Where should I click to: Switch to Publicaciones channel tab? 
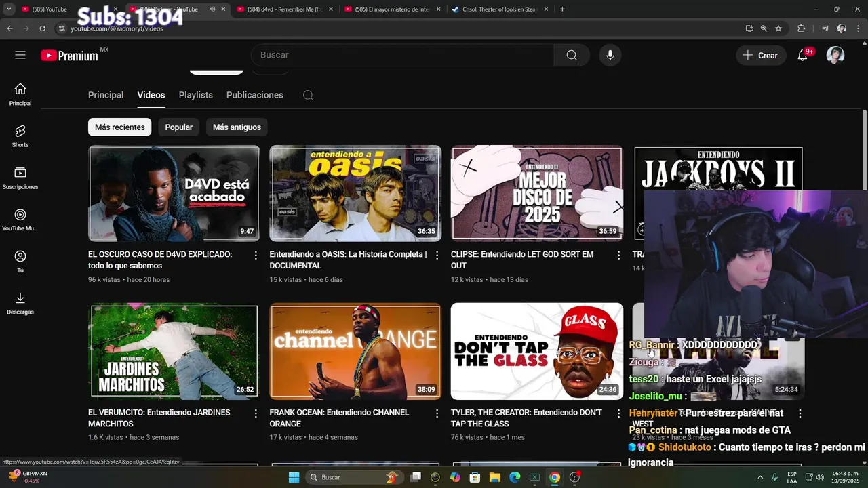255,95
